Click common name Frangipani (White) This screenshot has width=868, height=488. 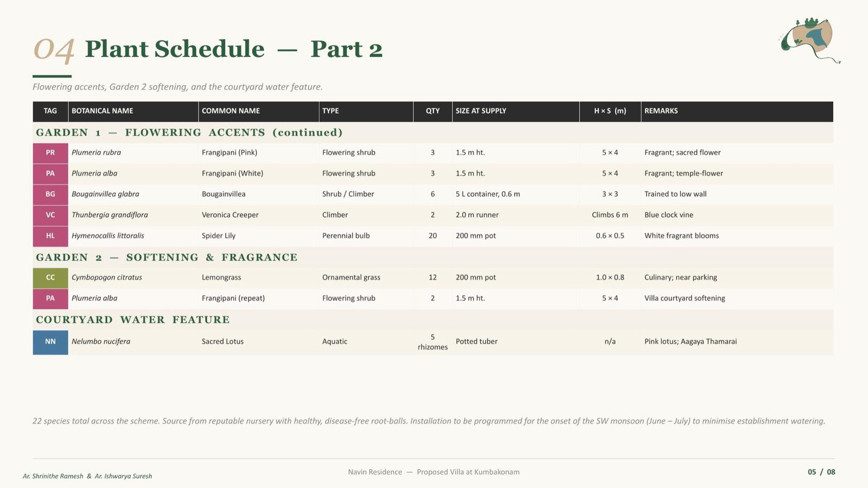click(233, 174)
